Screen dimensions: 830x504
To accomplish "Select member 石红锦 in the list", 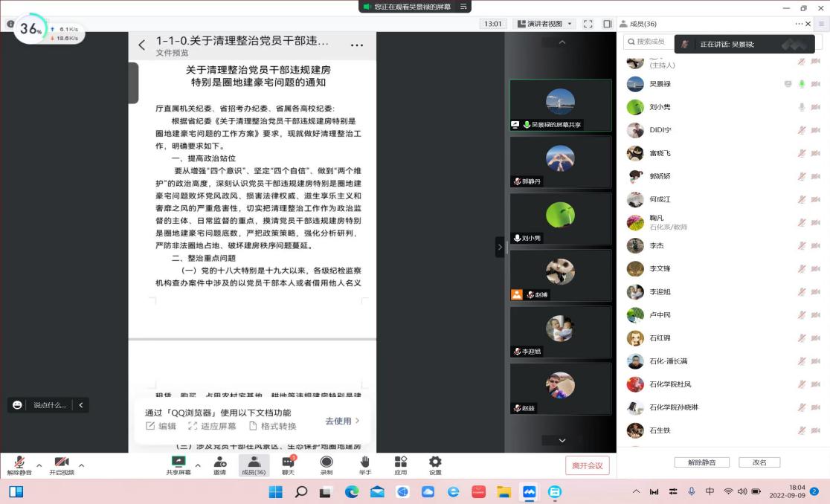I will [x=723, y=338].
